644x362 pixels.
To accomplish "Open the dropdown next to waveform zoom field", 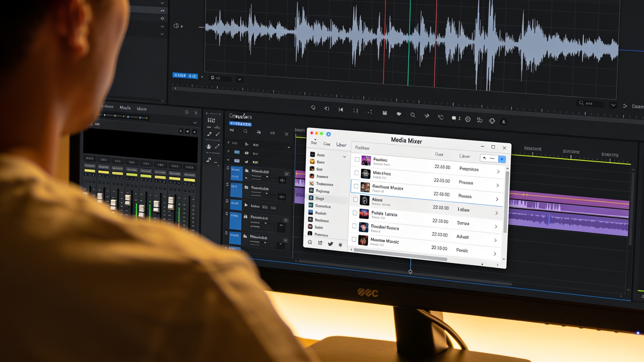I will point(239,79).
